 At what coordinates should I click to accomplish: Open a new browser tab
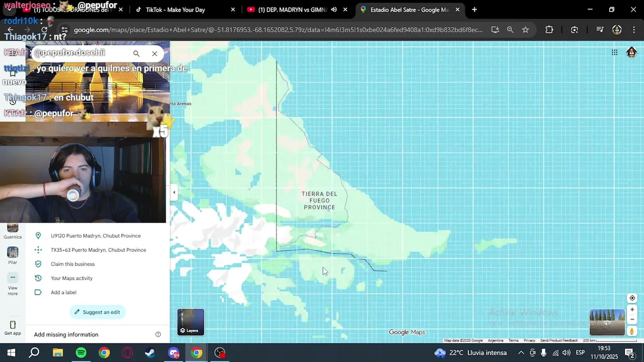click(x=474, y=10)
